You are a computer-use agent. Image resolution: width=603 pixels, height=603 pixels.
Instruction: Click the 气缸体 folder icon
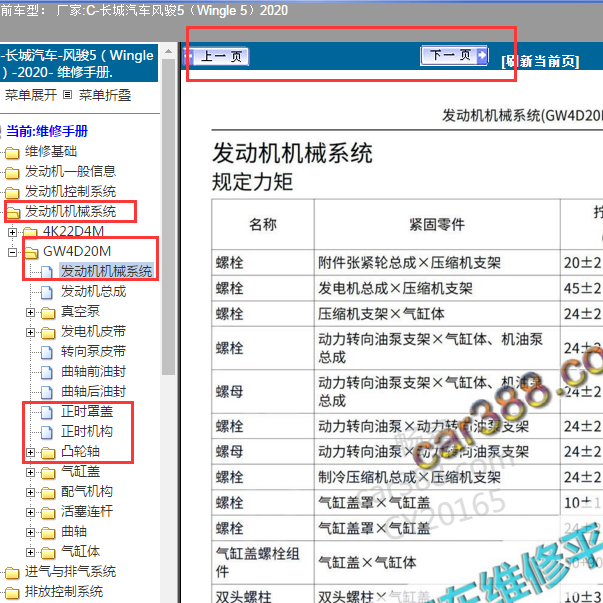(48, 553)
